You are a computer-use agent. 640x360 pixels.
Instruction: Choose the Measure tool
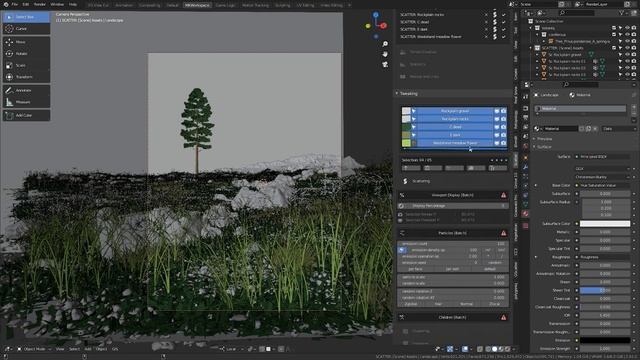(27, 102)
